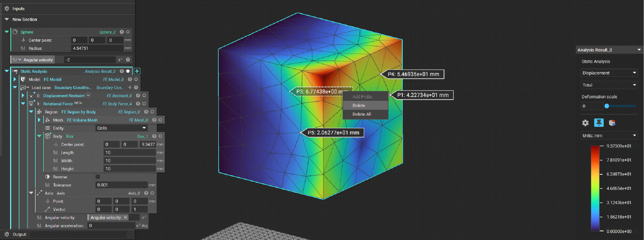Click the FE Region by Body icon
Screen dimensions: 644x240
pos(39,112)
